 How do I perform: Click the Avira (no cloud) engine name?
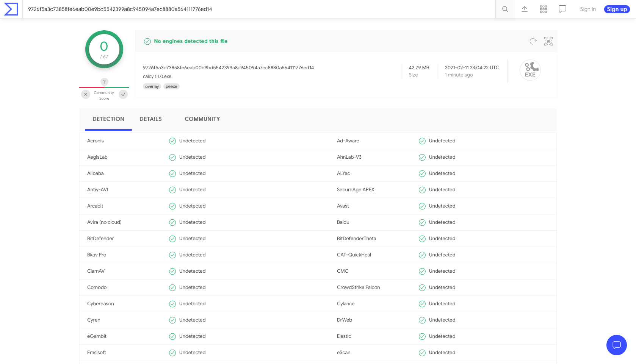104,222
